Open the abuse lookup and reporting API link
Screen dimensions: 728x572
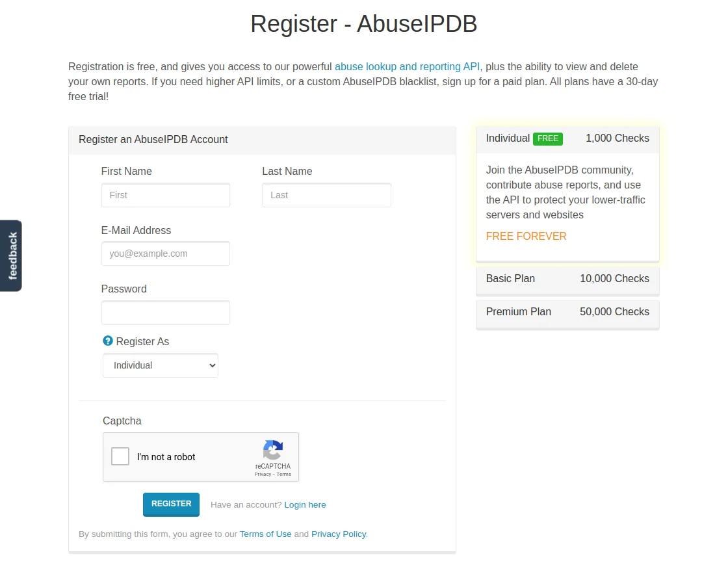point(407,66)
